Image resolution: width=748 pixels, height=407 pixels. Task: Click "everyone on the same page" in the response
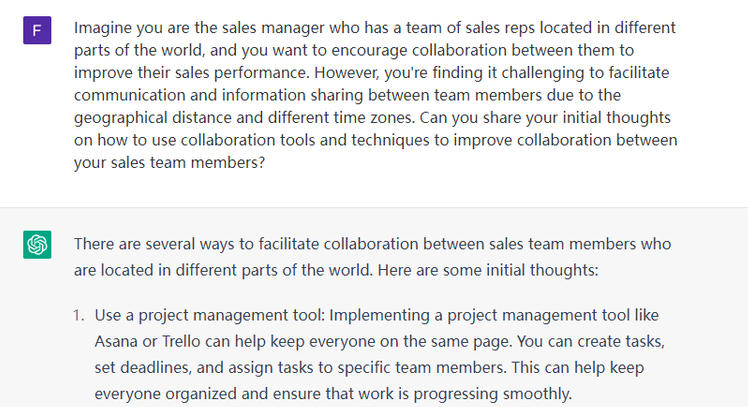click(x=461, y=341)
